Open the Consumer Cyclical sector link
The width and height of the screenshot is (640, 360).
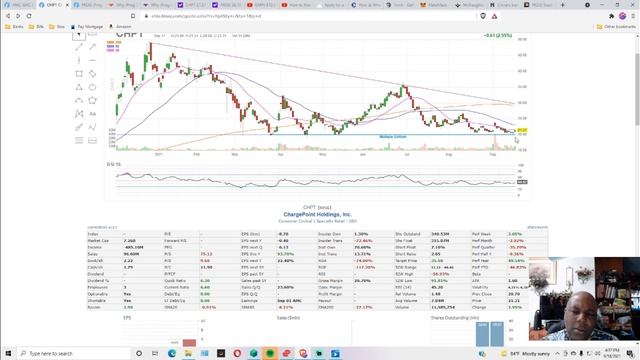click(x=297, y=221)
